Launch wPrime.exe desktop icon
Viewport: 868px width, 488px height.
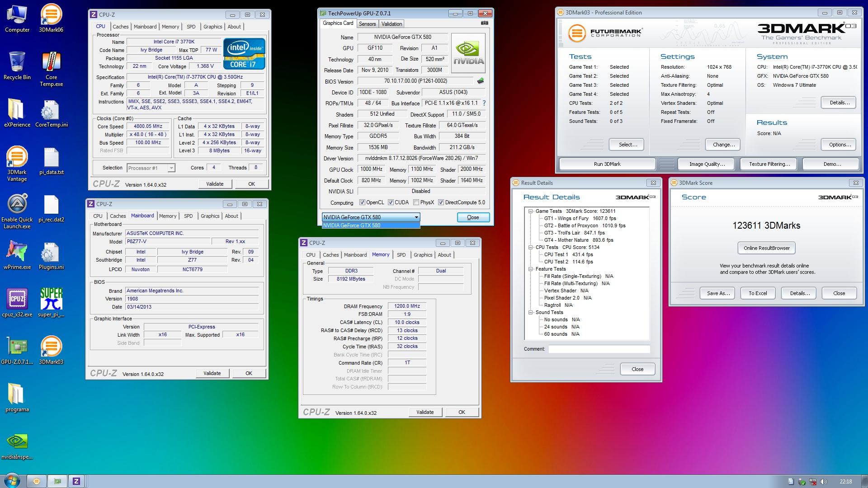tap(17, 256)
